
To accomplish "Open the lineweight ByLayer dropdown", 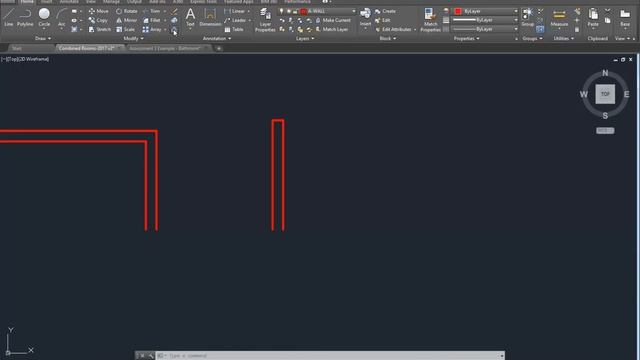I will coord(516,20).
